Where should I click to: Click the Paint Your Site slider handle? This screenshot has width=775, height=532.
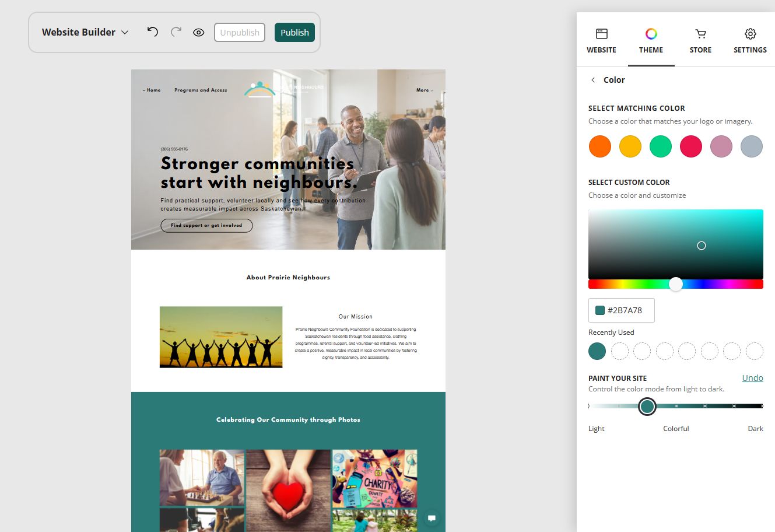[647, 406]
